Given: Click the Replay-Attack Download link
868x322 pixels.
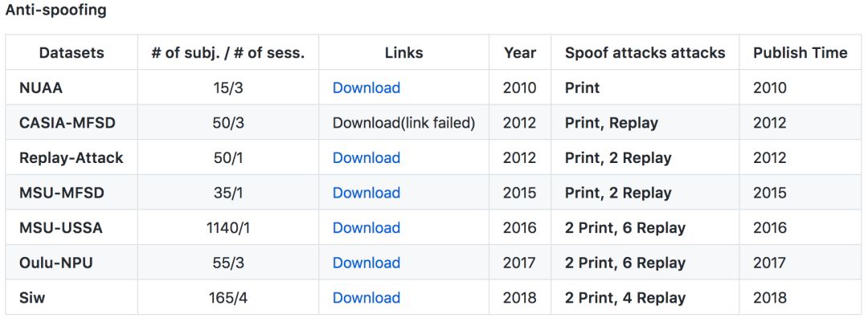Looking at the screenshot, I should coord(366,157).
